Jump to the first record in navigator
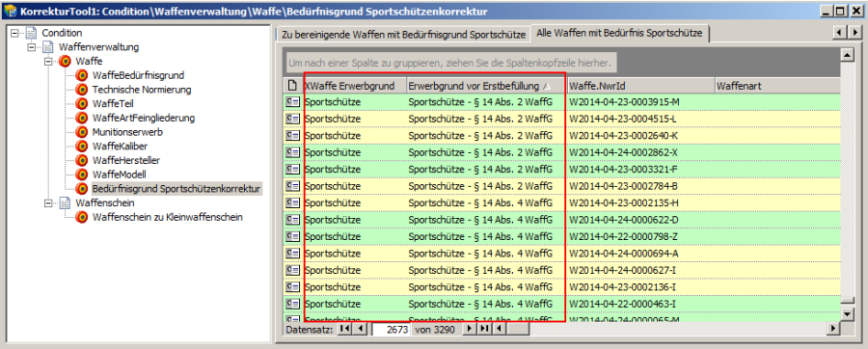The height and width of the screenshot is (349, 868). coord(345,329)
